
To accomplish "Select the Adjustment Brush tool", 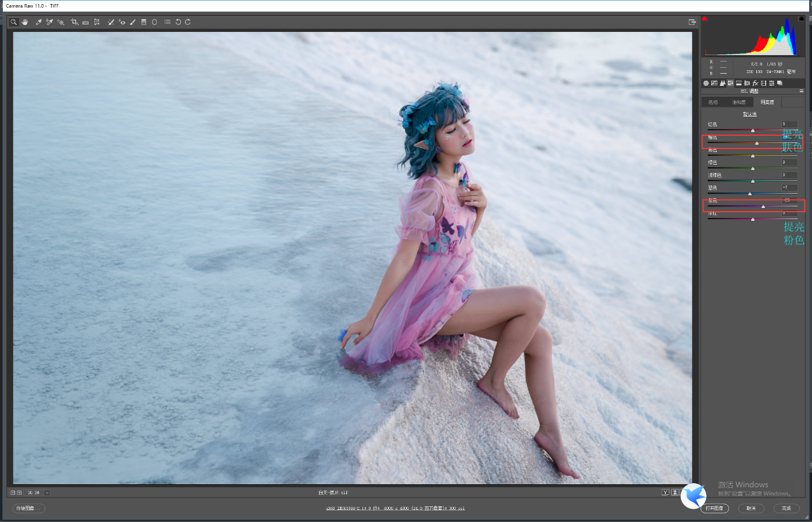I will click(133, 22).
